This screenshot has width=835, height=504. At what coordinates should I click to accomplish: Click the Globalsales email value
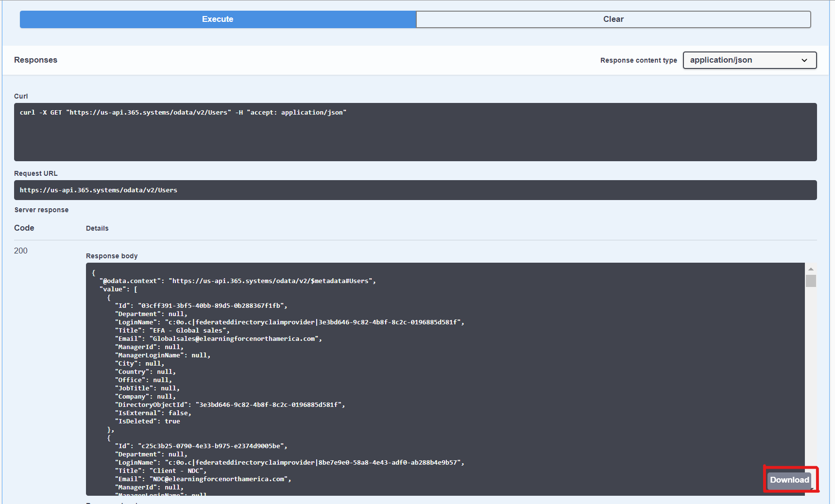[x=235, y=339]
